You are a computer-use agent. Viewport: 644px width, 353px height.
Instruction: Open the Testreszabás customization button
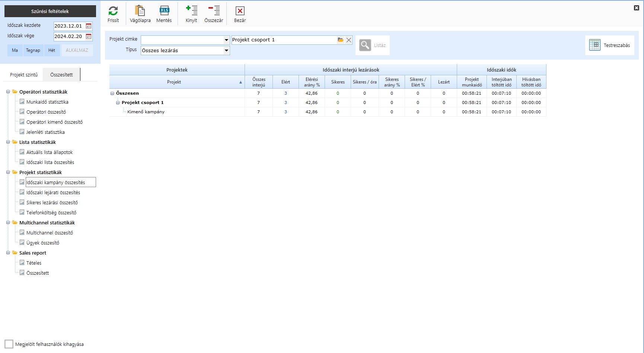610,45
